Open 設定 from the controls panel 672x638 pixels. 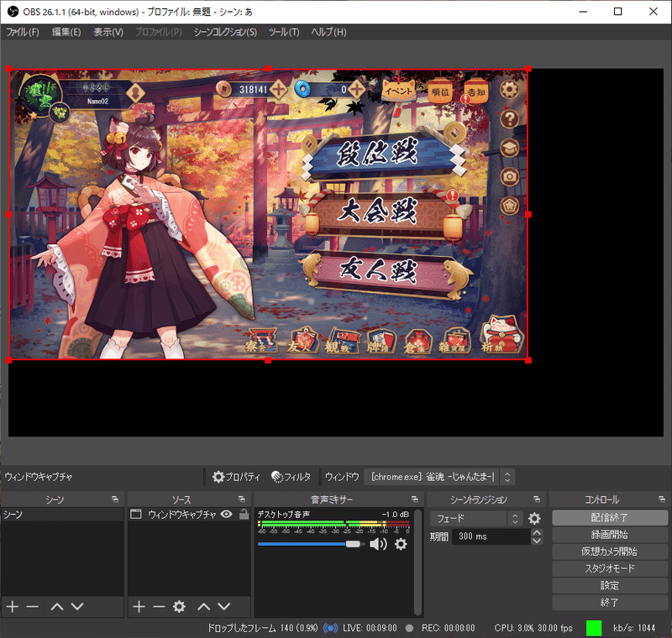click(610, 585)
